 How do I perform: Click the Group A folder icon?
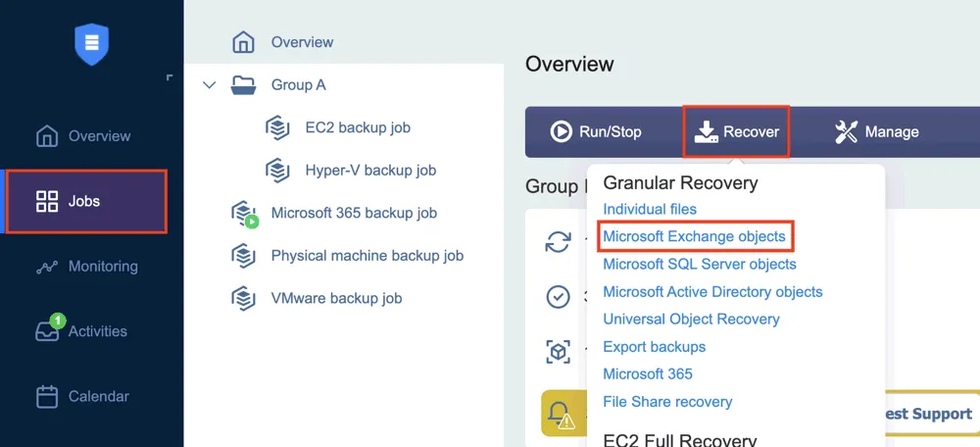(x=243, y=85)
